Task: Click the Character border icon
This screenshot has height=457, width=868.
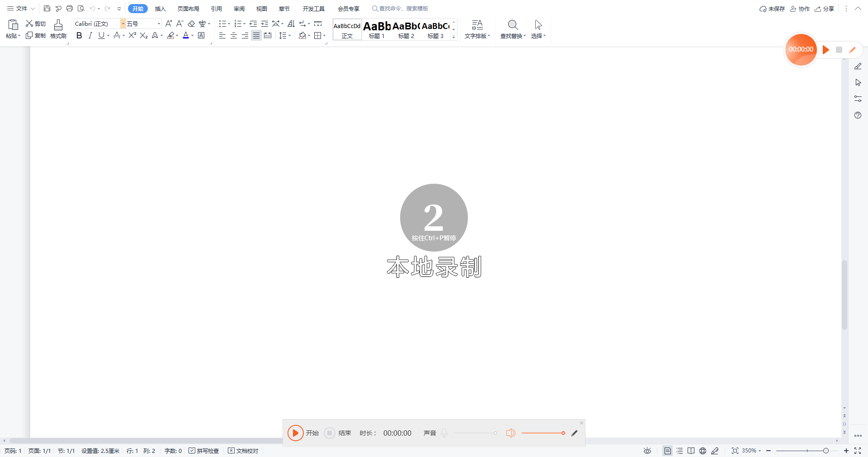Action: pos(202,35)
